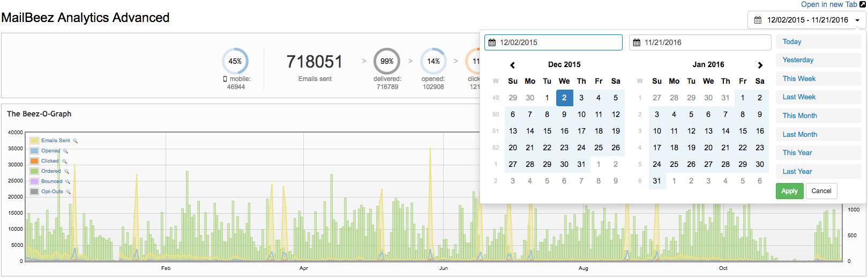Open the Opt-Outs series magnifier icon
Viewport: 868px width, 278px height.
68,192
